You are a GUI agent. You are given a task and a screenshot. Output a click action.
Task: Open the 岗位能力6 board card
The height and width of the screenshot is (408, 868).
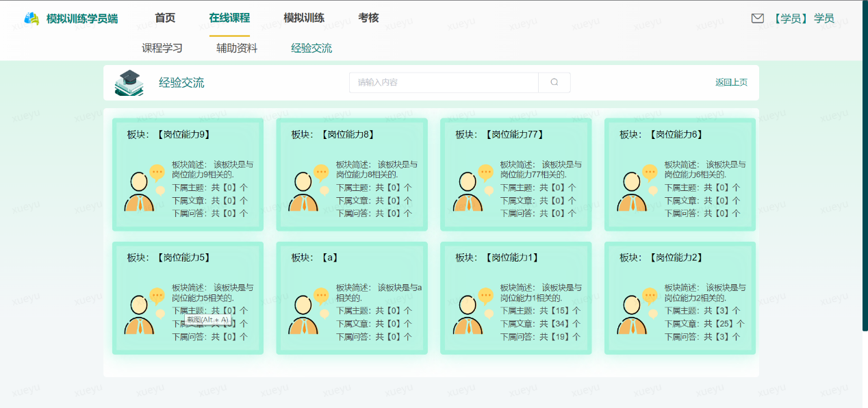click(680, 174)
